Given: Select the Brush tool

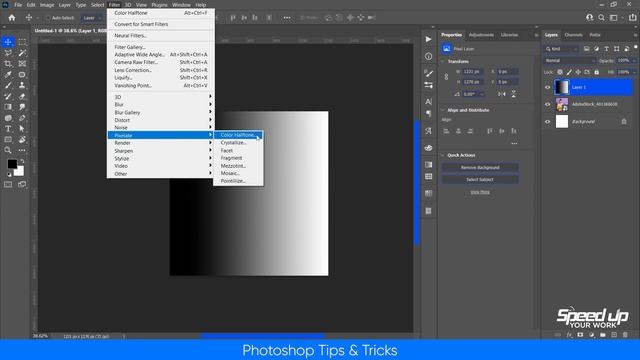Looking at the screenshot, I should pos(8,85).
